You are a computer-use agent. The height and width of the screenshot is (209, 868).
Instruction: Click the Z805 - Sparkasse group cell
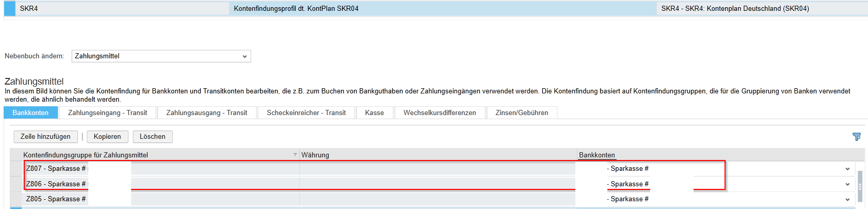coord(56,199)
